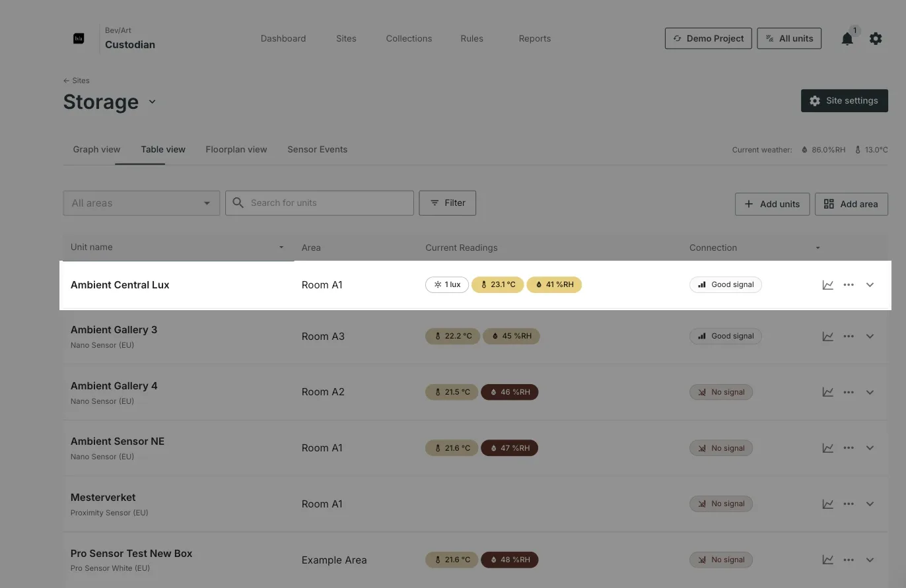Open graph icon for Ambient Central Lux
This screenshot has width=906, height=588.
(x=827, y=285)
